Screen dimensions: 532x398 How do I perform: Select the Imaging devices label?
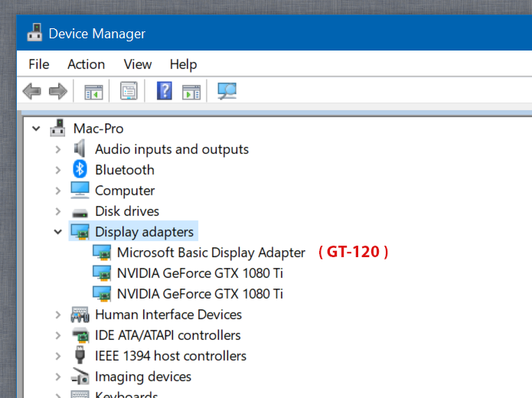point(143,377)
